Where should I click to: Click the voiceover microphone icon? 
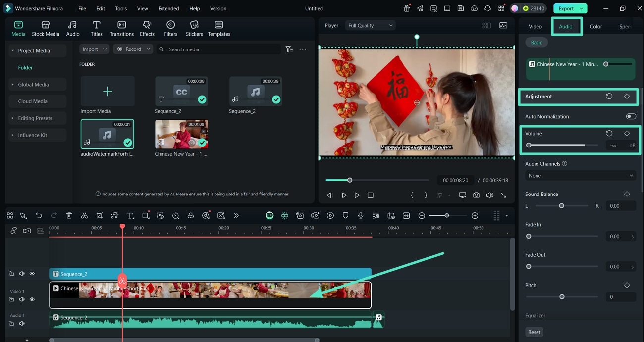(361, 216)
